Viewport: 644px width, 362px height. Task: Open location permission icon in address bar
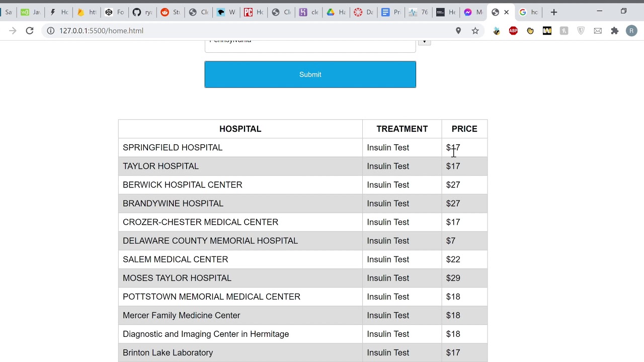point(458,31)
